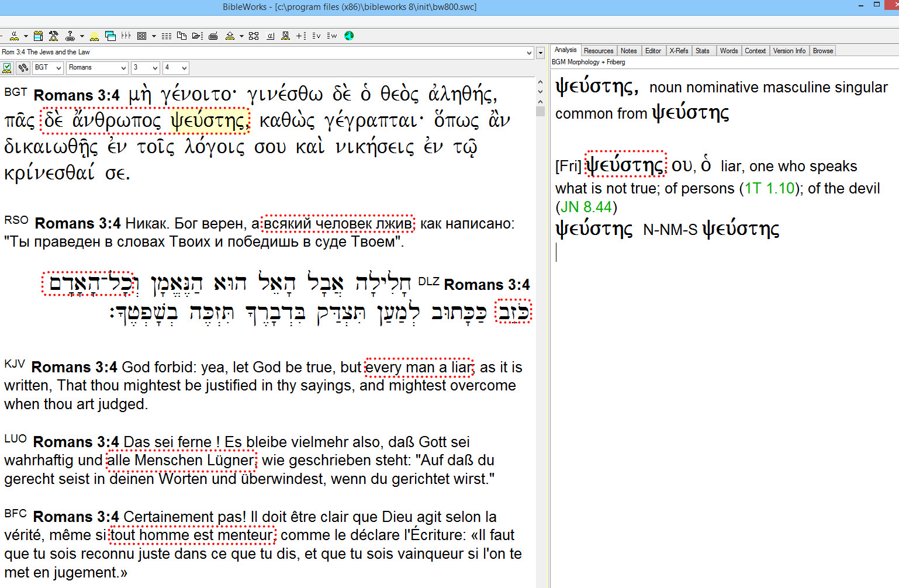Expand the arrow beside alpha search icon

[x=26, y=36]
